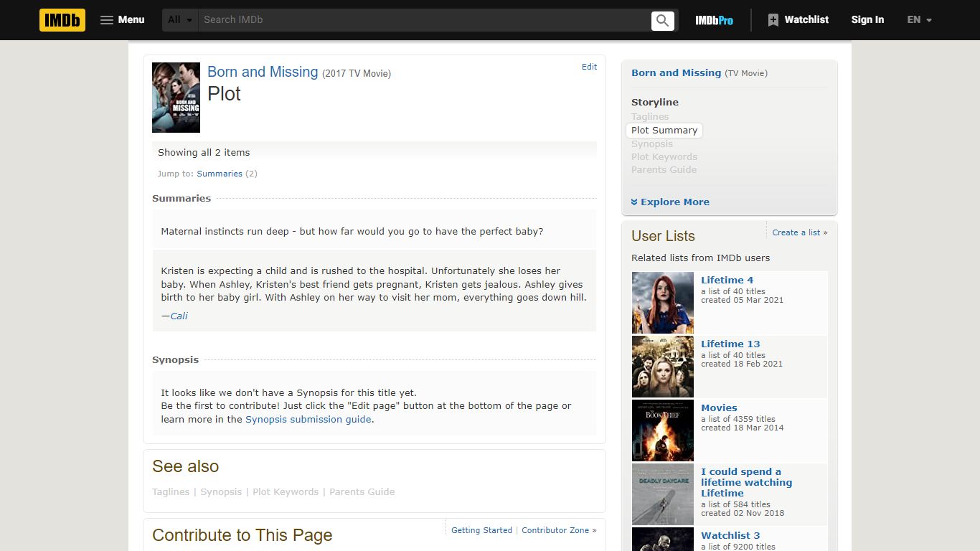
Task: Expand the Explore More section
Action: coord(670,202)
